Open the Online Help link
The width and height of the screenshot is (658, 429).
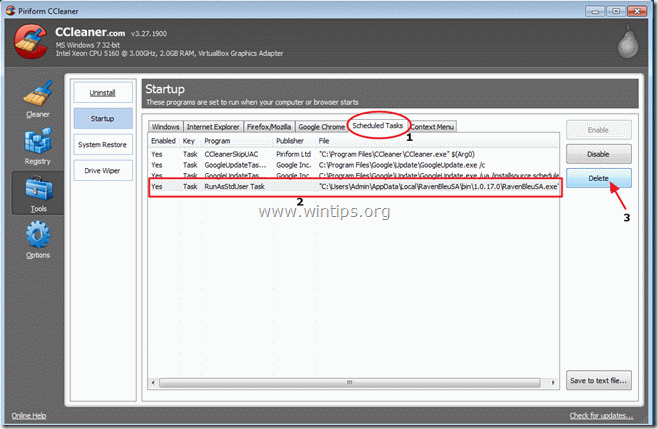click(29, 416)
